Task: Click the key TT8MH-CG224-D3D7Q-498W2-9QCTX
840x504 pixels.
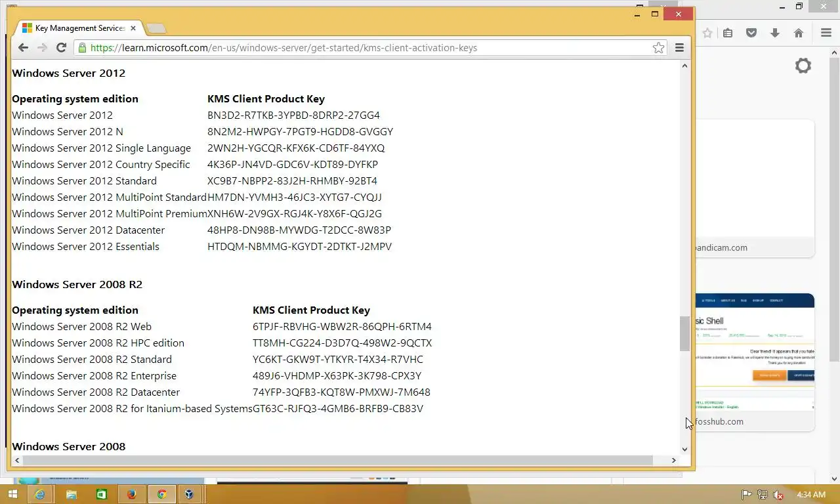Action: click(343, 343)
